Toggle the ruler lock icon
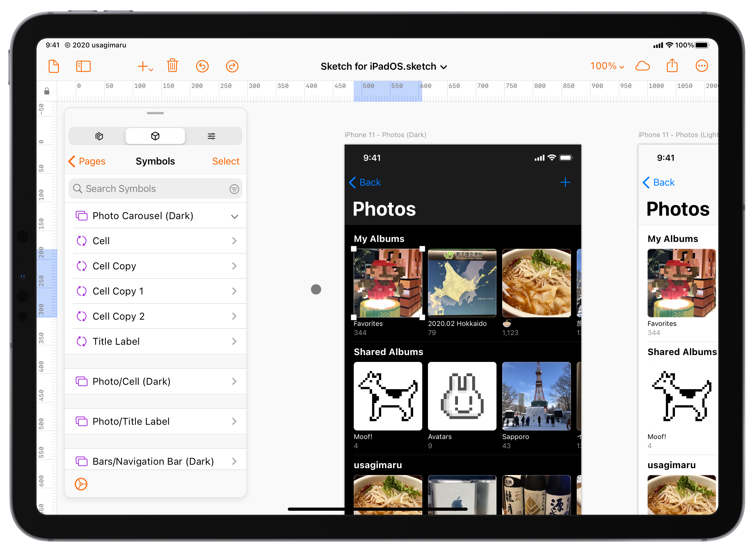The width and height of the screenshot is (756, 553). [47, 91]
